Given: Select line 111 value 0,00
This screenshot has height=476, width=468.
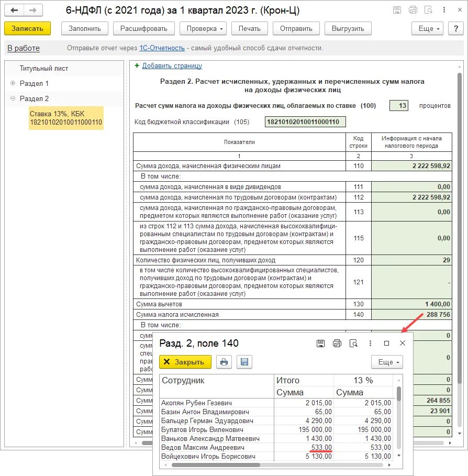Looking at the screenshot, I should coord(411,187).
